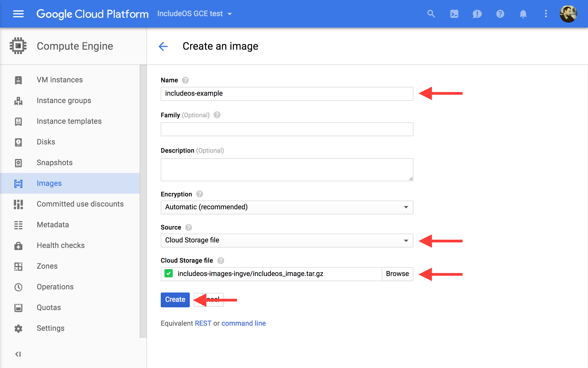
Task: Click the Quotas icon
Action: pyautogui.click(x=18, y=308)
